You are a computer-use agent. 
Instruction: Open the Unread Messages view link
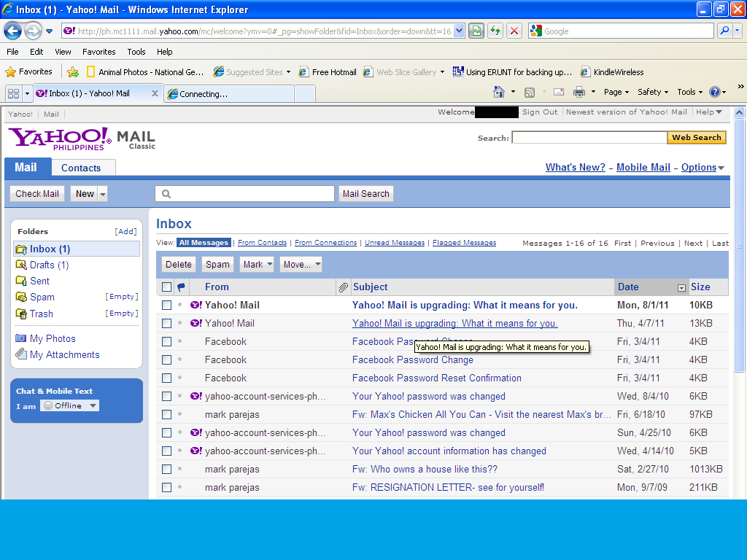tap(394, 243)
